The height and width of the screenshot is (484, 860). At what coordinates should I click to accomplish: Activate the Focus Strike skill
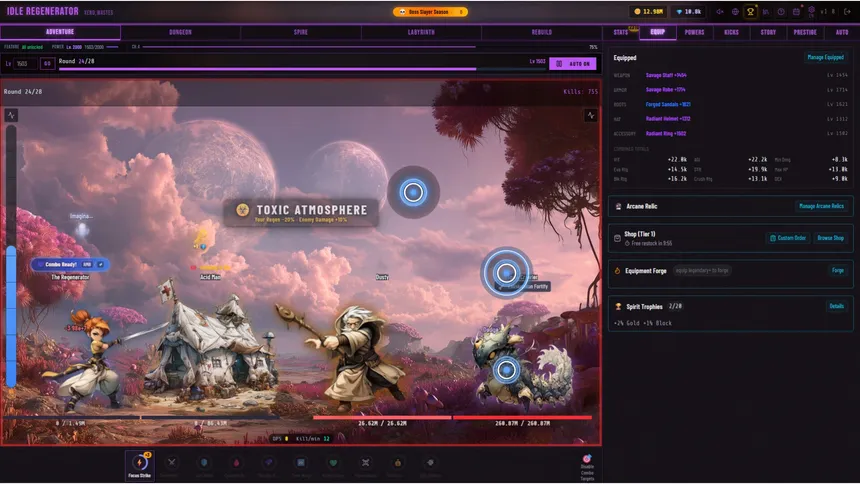click(139, 465)
